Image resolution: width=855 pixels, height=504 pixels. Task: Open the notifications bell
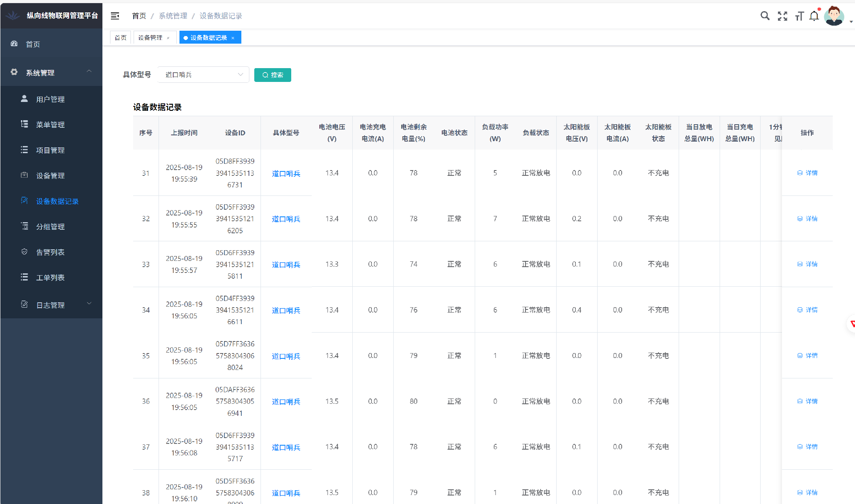pos(814,16)
